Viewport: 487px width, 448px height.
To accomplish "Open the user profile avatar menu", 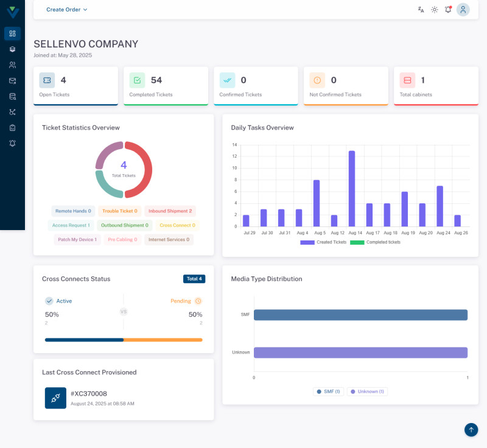I will click(x=463, y=10).
